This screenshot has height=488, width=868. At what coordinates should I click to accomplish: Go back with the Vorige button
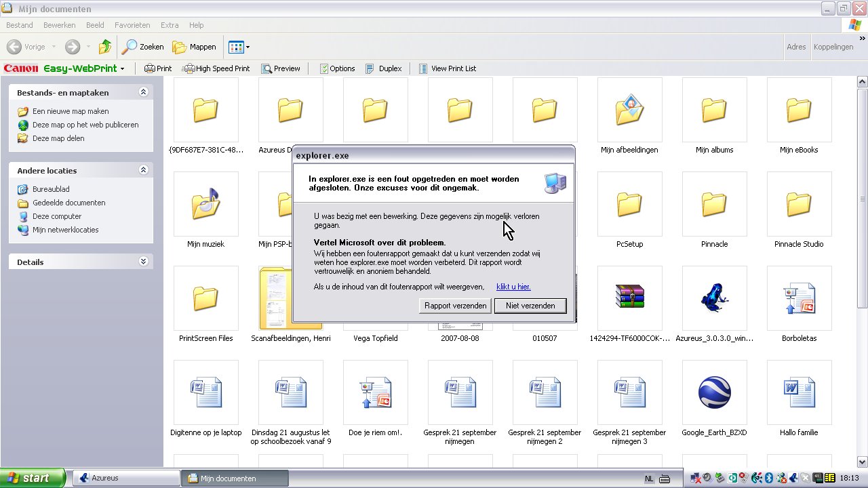[x=26, y=47]
